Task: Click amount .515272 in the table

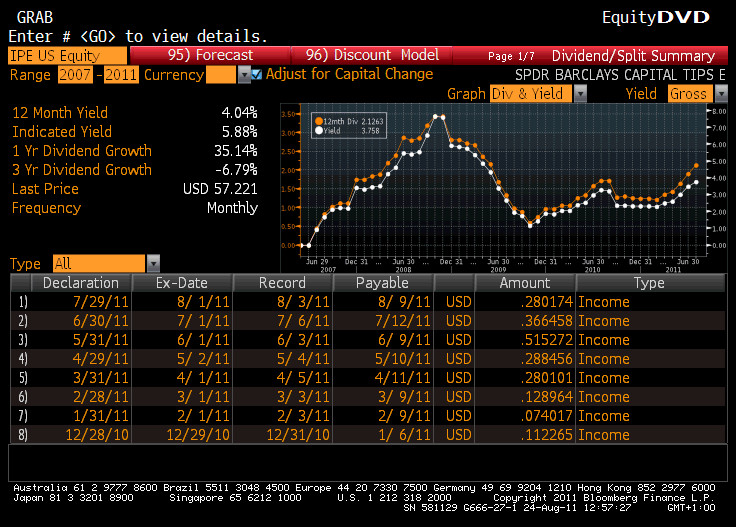Action: 547,340
